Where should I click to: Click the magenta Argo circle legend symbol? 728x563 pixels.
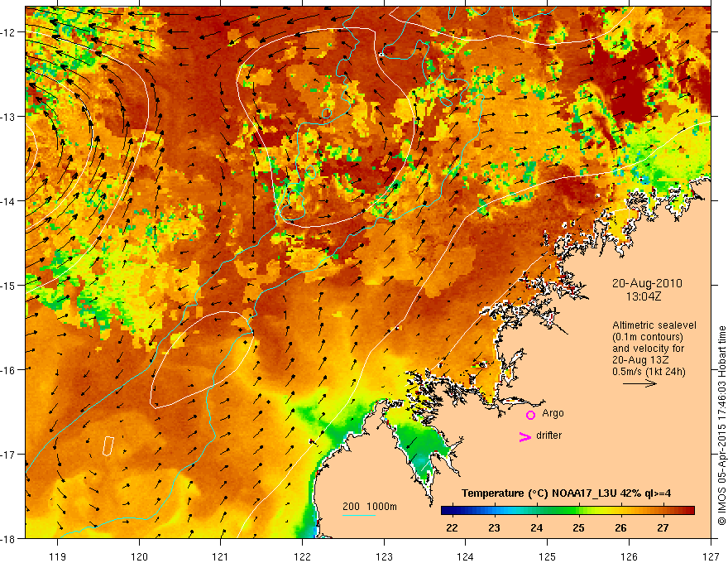click(x=530, y=415)
